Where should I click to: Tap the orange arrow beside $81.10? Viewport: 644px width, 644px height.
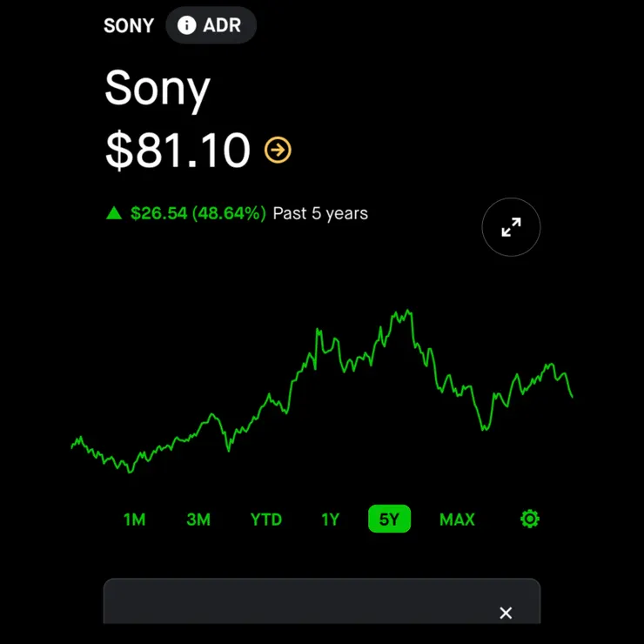pos(278,150)
